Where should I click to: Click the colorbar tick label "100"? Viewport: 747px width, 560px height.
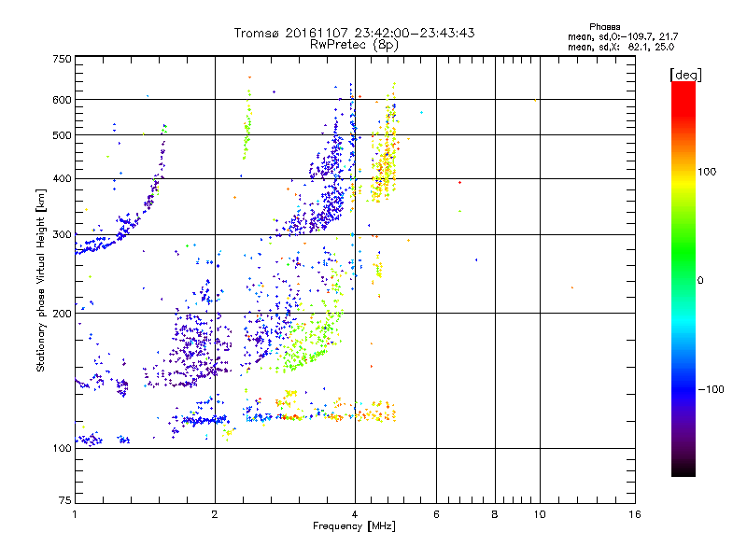tap(707, 172)
